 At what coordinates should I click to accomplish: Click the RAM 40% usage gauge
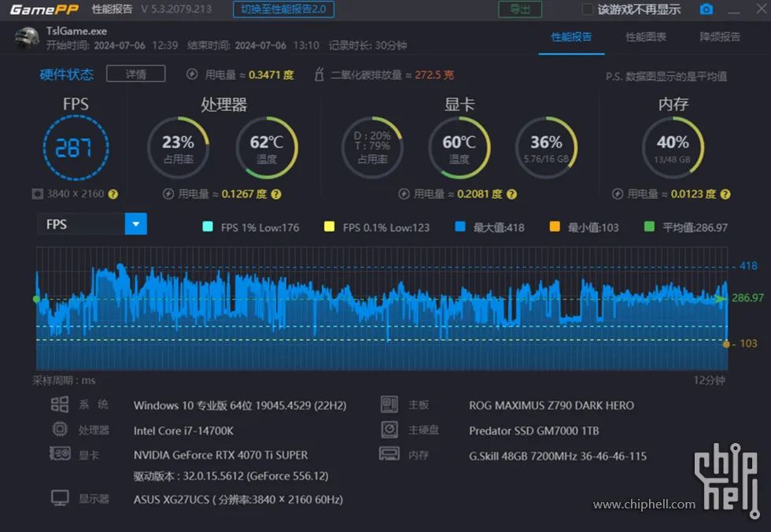(x=673, y=147)
